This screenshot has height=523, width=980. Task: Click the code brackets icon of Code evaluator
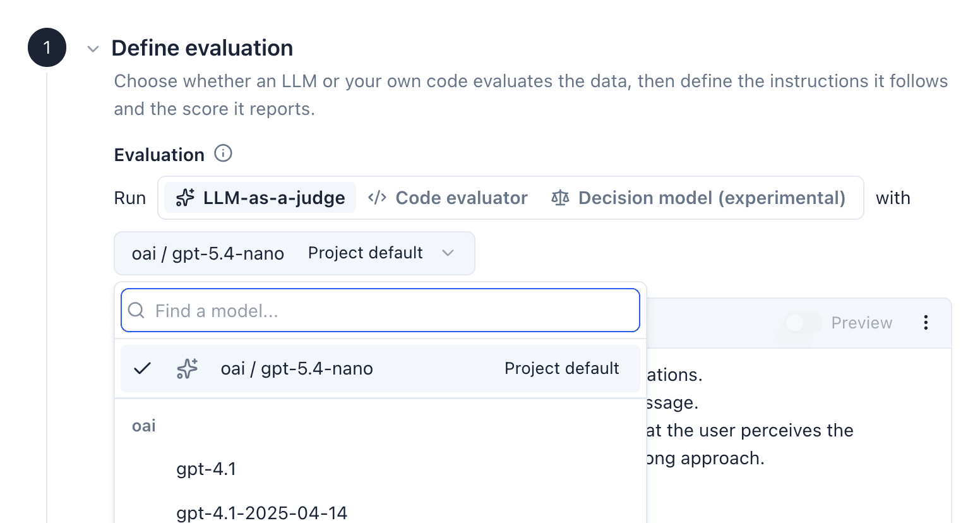(x=377, y=198)
